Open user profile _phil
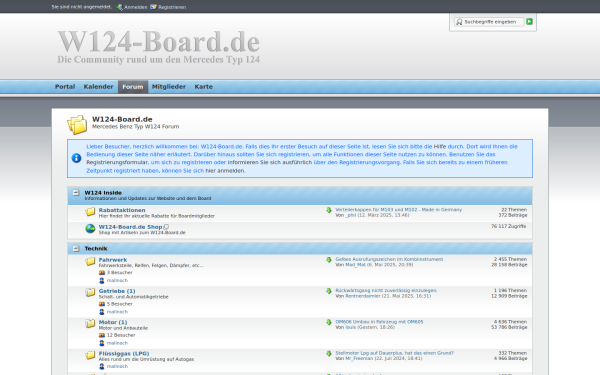This screenshot has width=600, height=375. [351, 215]
